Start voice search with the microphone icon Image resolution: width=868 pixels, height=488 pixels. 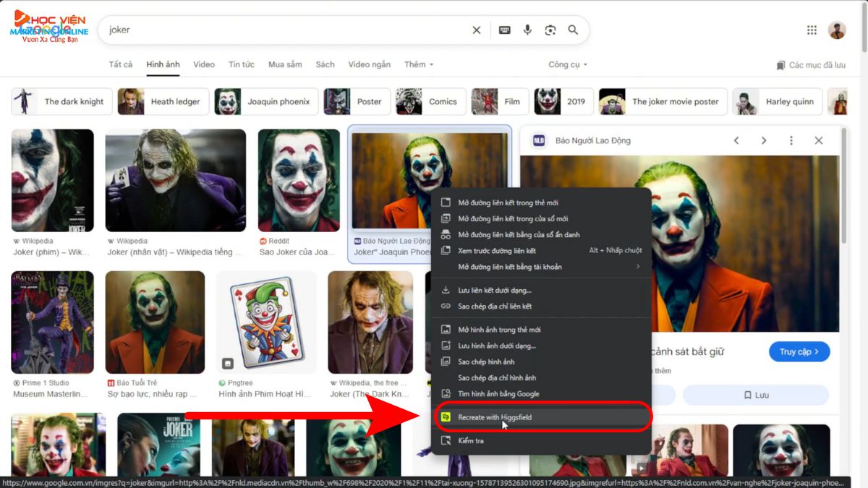(527, 30)
